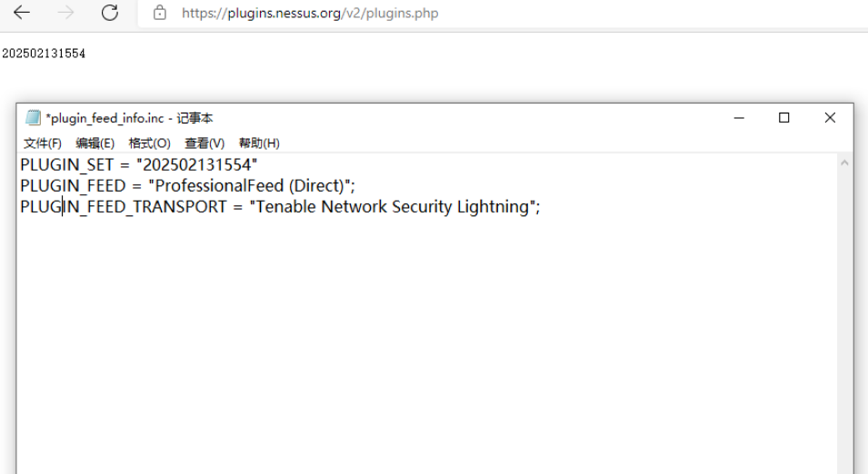Image resolution: width=868 pixels, height=474 pixels.
Task: Reload the plugins.nessus.org page
Action: point(110,13)
